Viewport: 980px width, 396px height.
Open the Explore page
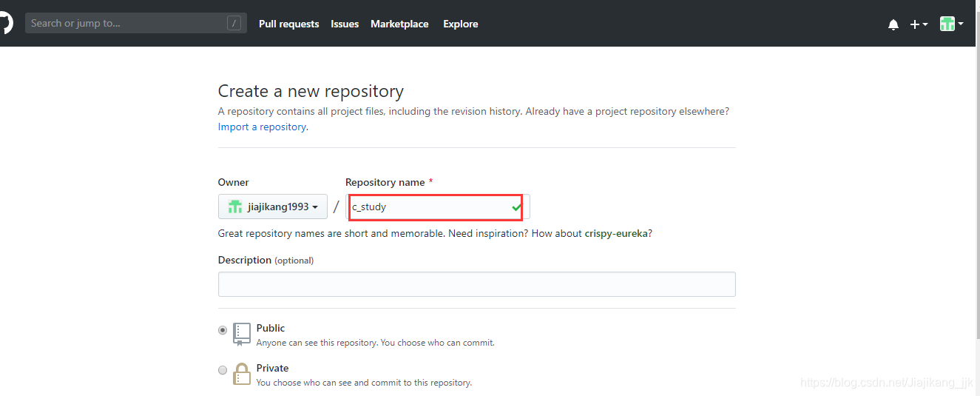pyautogui.click(x=460, y=24)
